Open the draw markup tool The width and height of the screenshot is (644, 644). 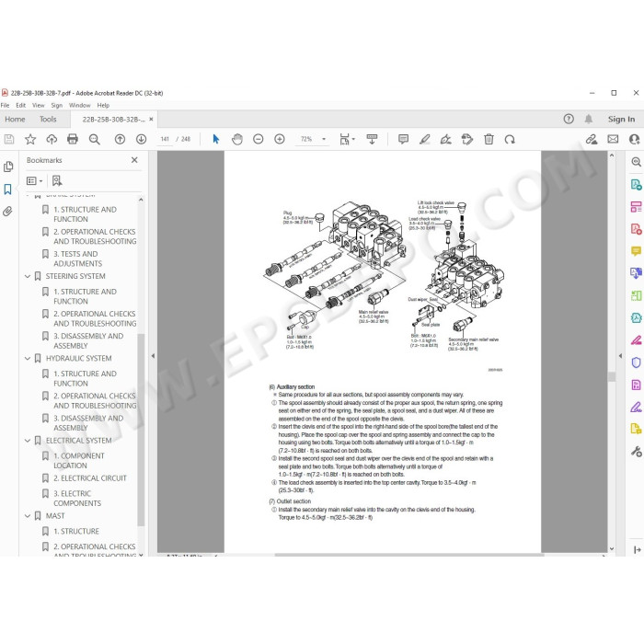click(x=445, y=139)
